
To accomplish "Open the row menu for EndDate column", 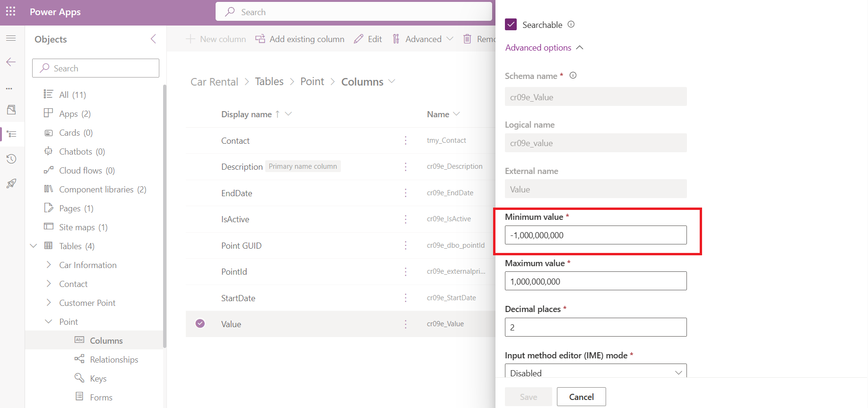I will click(x=406, y=193).
